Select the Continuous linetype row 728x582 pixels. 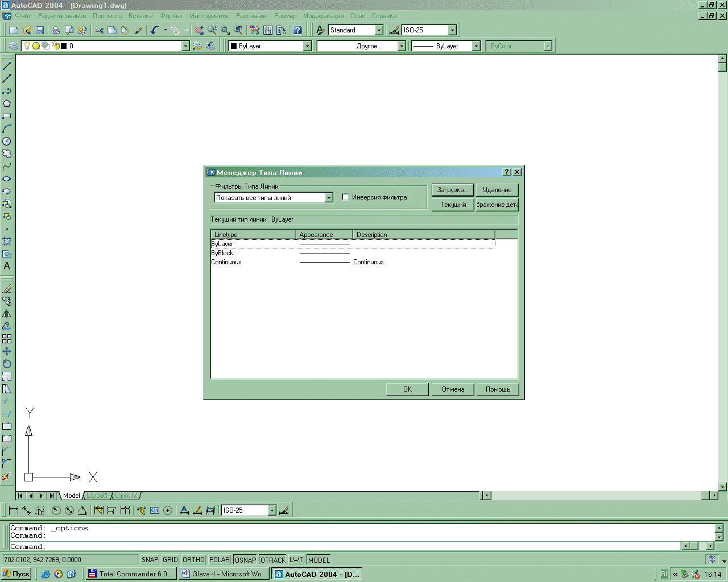point(353,262)
